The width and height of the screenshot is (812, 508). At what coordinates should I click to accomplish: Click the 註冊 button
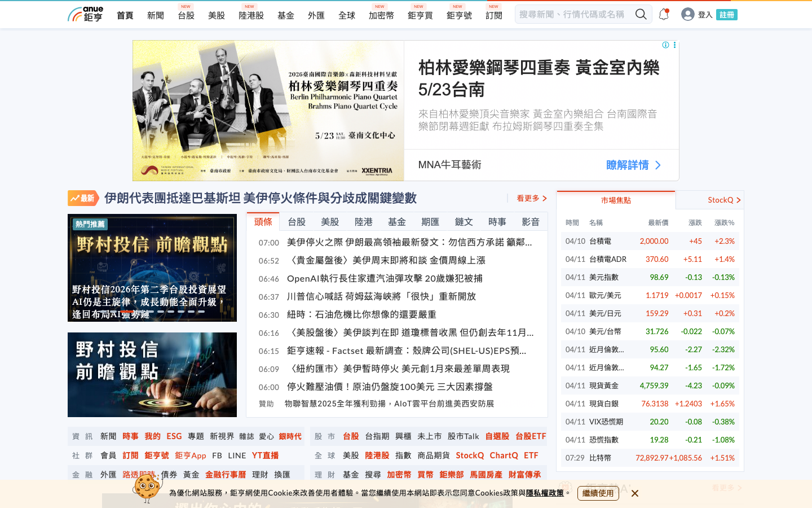point(727,15)
